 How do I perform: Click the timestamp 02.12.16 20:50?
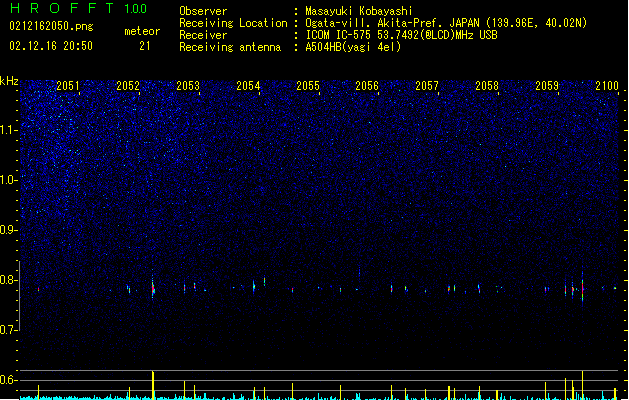[51, 46]
